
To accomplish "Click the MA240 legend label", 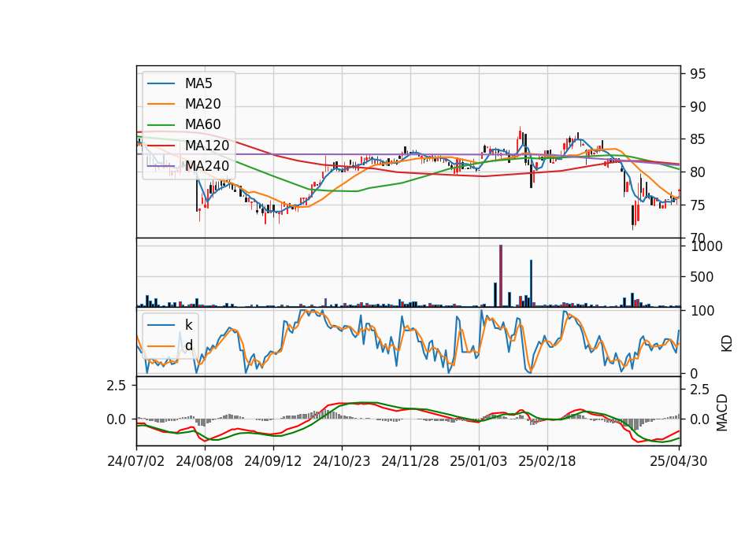I will pyautogui.click(x=207, y=166).
